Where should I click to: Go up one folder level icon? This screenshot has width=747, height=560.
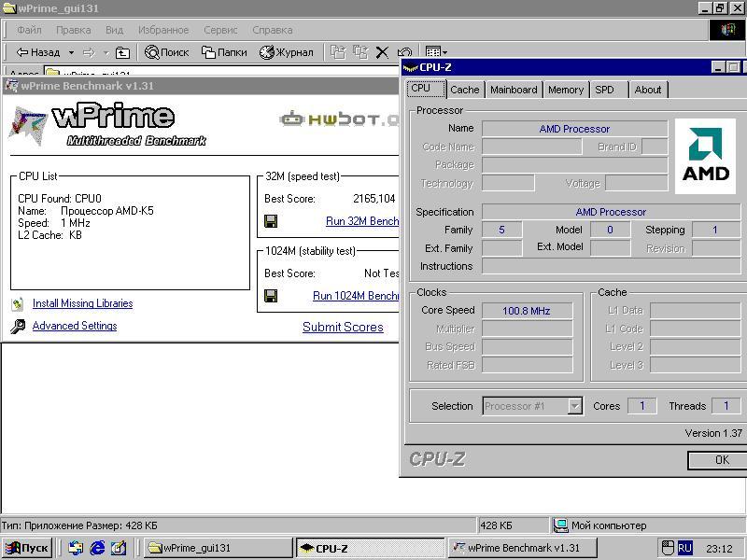tap(122, 52)
